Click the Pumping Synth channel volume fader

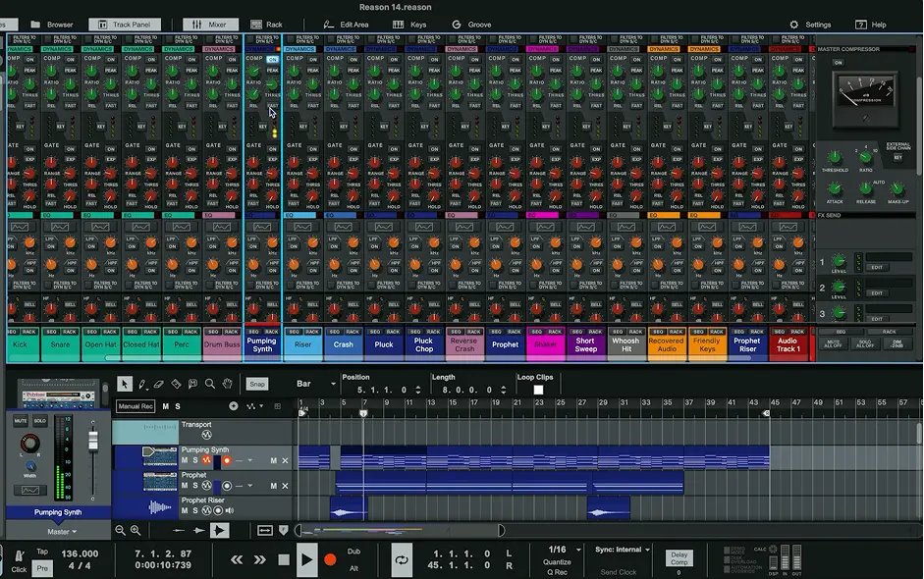[93, 441]
